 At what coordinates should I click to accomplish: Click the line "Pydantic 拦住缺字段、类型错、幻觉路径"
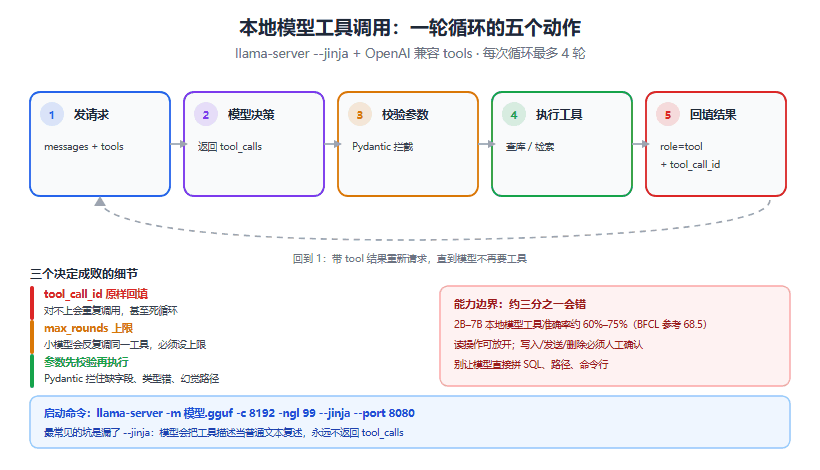tap(131, 379)
